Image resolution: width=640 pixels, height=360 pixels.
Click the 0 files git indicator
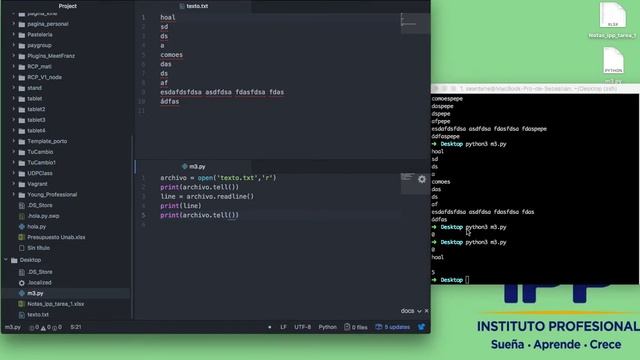pyautogui.click(x=356, y=327)
